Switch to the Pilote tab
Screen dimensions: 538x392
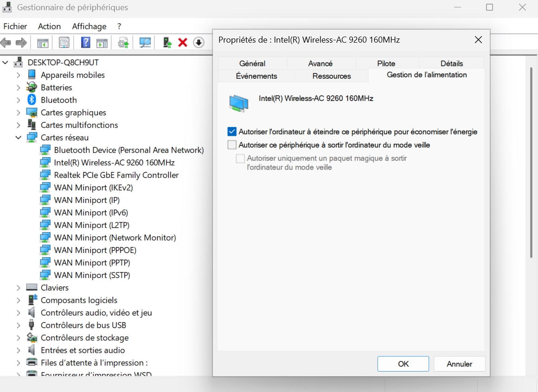click(386, 63)
